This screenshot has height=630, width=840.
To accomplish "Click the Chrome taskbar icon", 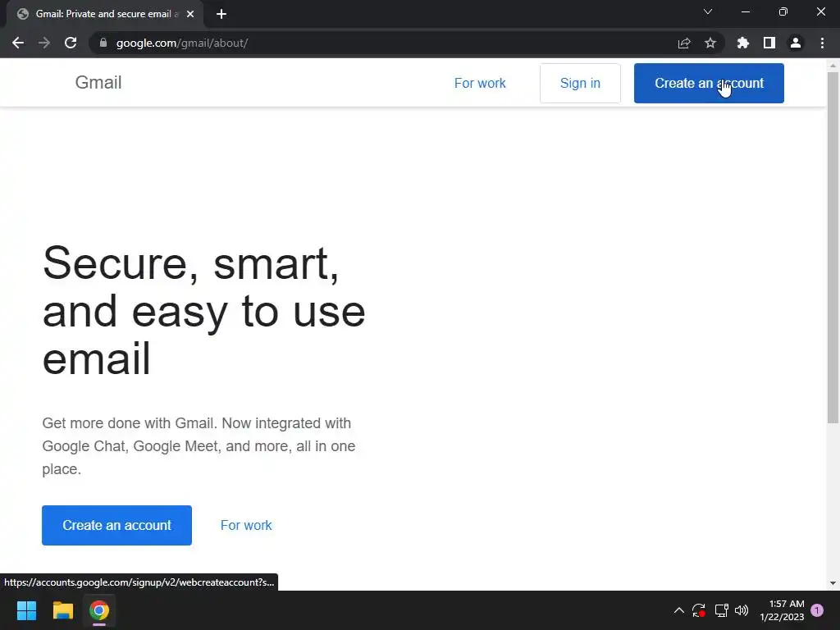I will coord(99,610).
